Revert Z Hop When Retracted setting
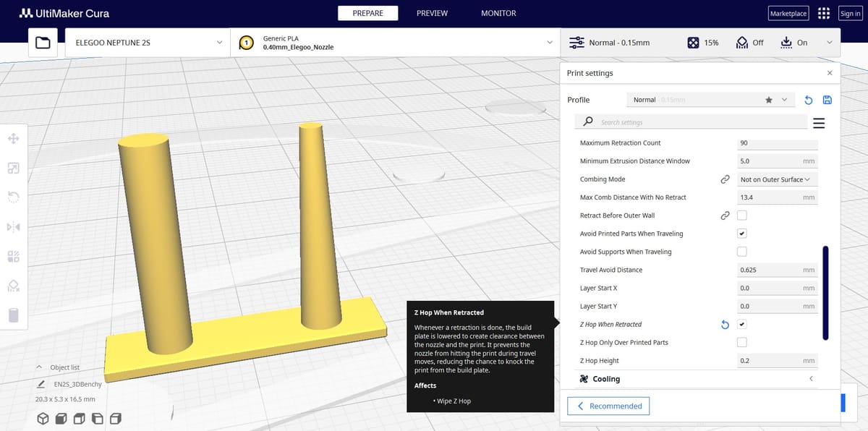The image size is (868, 431). click(x=725, y=325)
